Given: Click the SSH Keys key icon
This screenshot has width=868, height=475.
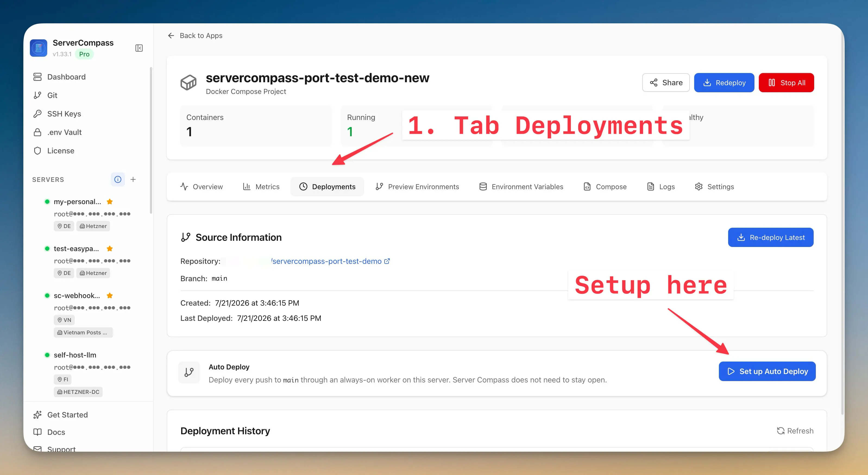Looking at the screenshot, I should click(37, 114).
